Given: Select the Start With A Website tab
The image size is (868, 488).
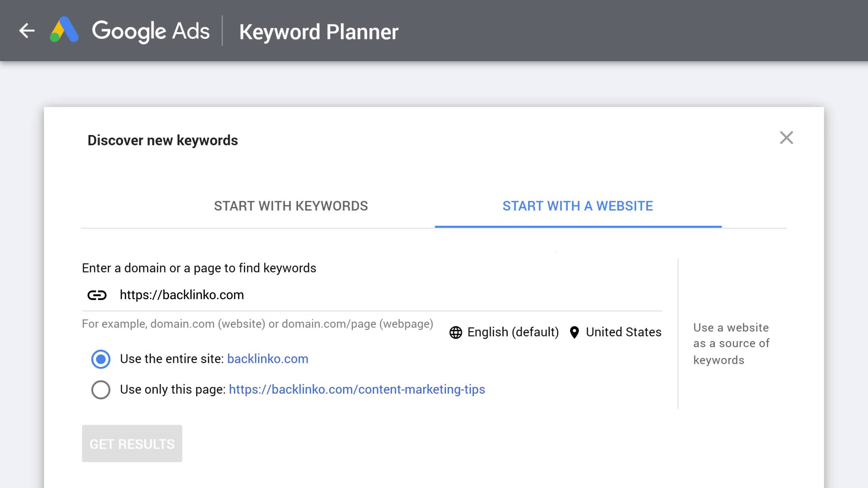Looking at the screenshot, I should (578, 206).
